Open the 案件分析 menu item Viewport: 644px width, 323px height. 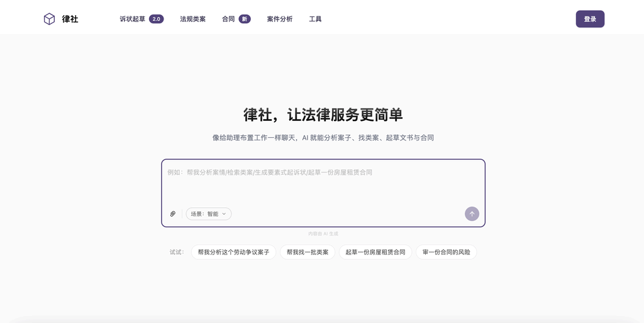[280, 19]
